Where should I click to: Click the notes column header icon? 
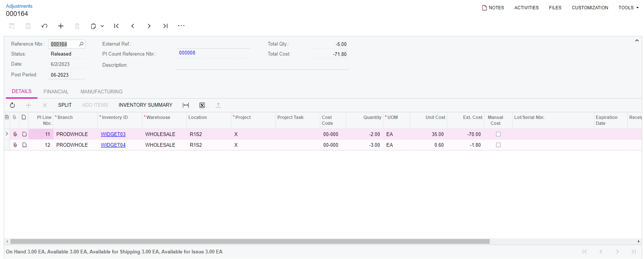click(24, 117)
